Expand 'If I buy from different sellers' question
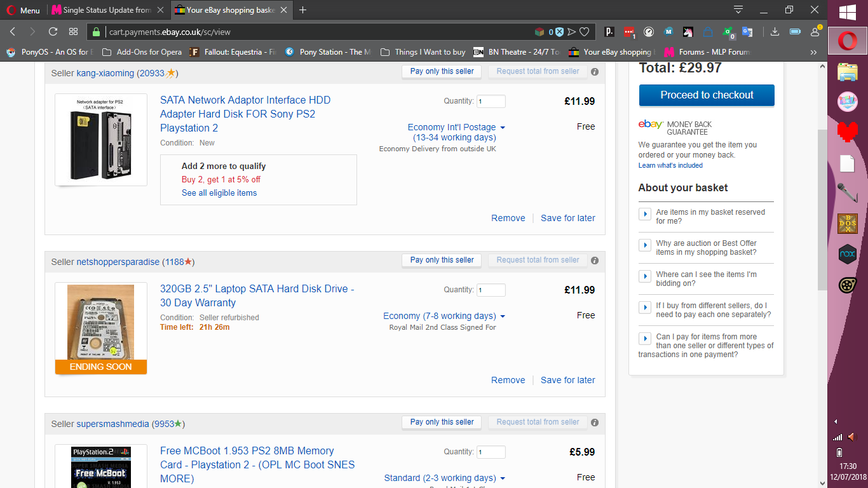The width and height of the screenshot is (868, 488). [x=644, y=307]
